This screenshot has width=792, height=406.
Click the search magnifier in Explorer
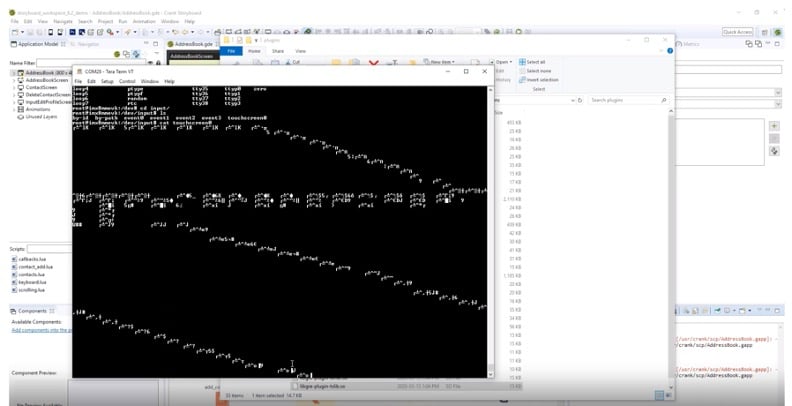point(664,100)
